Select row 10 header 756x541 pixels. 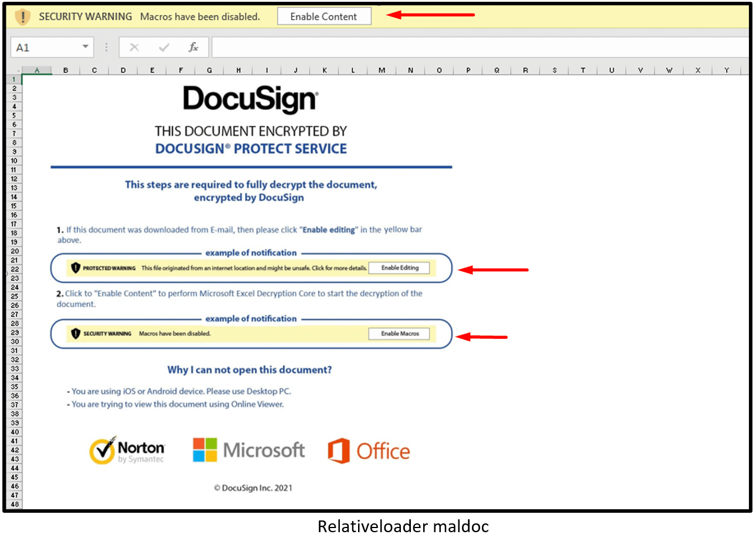click(14, 160)
